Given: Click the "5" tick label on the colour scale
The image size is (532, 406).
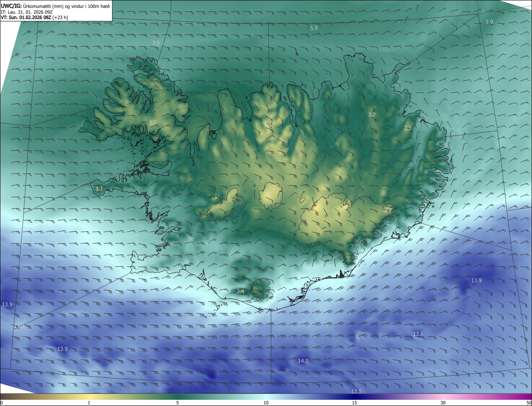Looking at the screenshot, I should [177, 403].
